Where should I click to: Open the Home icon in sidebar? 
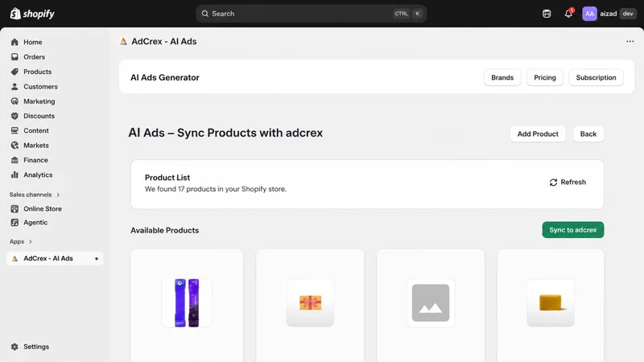(14, 42)
